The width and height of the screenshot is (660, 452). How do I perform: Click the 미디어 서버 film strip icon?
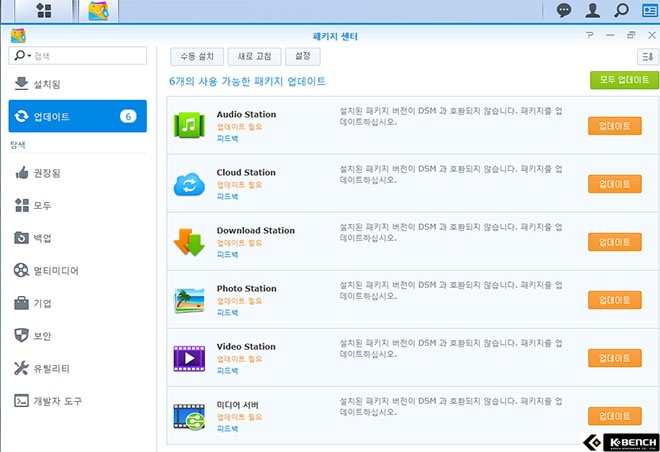click(189, 416)
